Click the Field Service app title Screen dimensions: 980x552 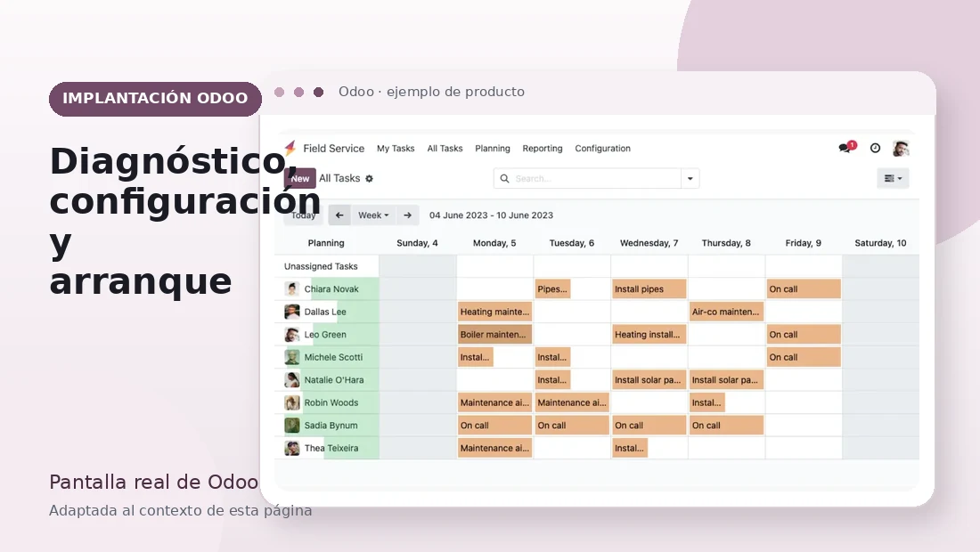(334, 149)
